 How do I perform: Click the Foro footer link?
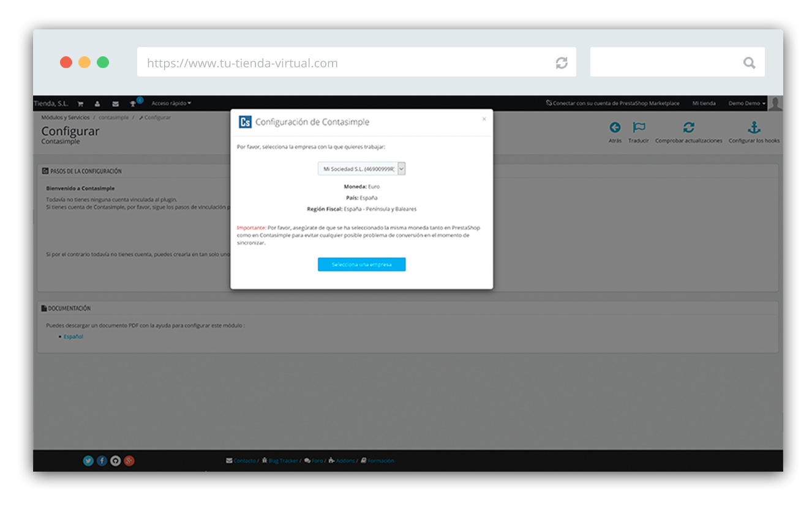click(317, 461)
